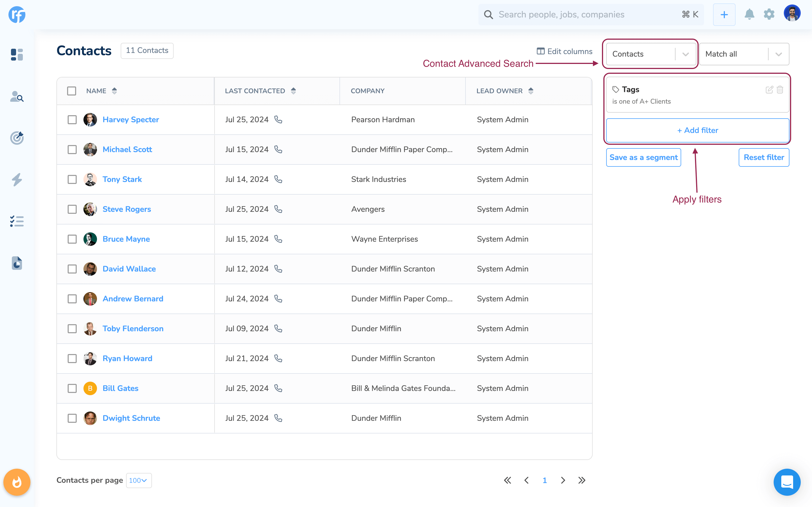Check the box beside Dwight Schrute
812x507 pixels.
72,418
